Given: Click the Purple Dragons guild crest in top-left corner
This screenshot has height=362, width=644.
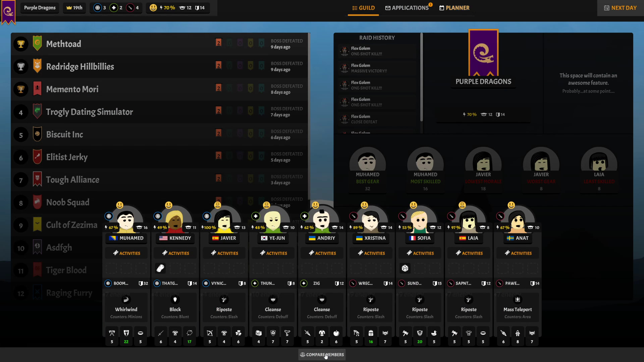Looking at the screenshot, I should click(x=8, y=11).
